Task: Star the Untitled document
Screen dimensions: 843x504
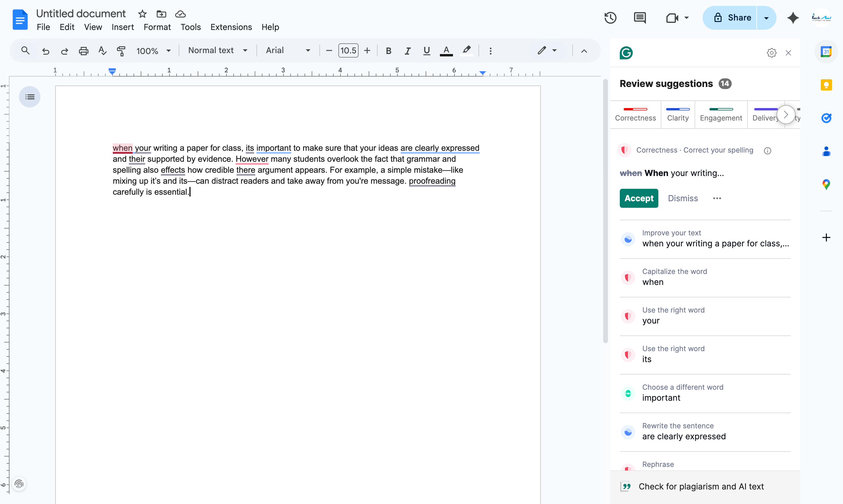Action: click(142, 14)
